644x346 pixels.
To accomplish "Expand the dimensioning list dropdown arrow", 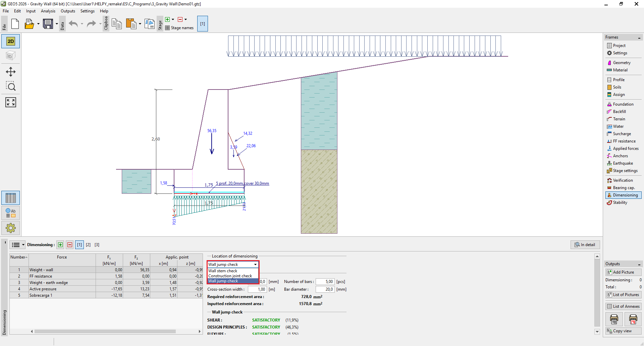I will [x=23, y=245].
